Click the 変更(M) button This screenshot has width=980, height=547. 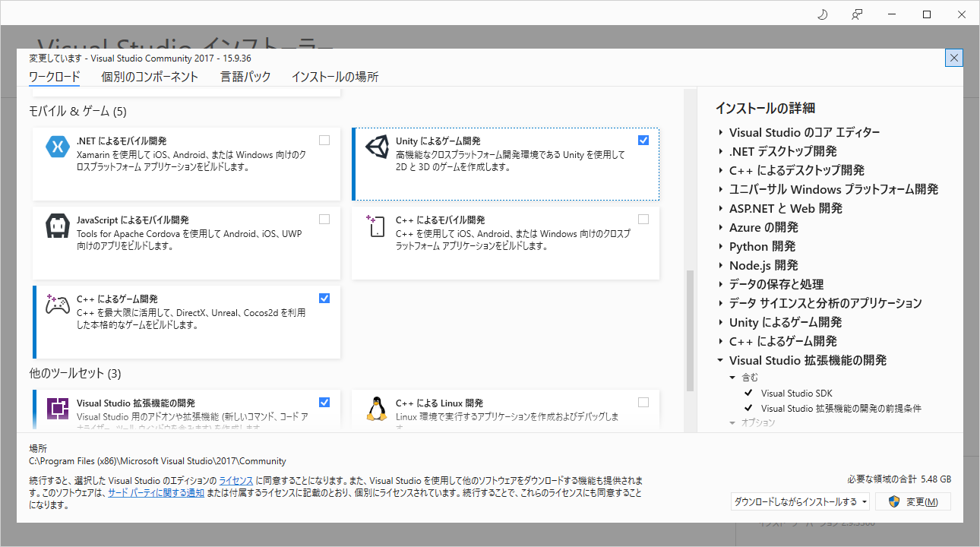[x=913, y=501]
